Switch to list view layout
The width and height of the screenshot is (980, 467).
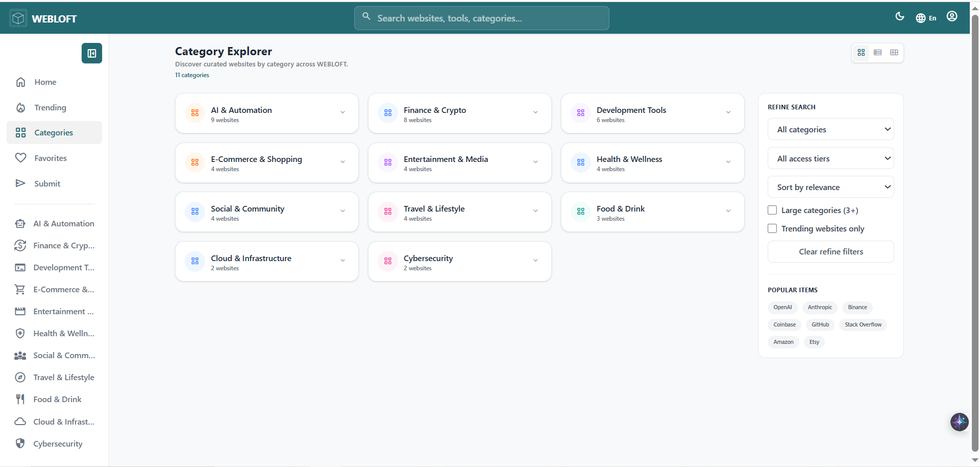tap(877, 53)
